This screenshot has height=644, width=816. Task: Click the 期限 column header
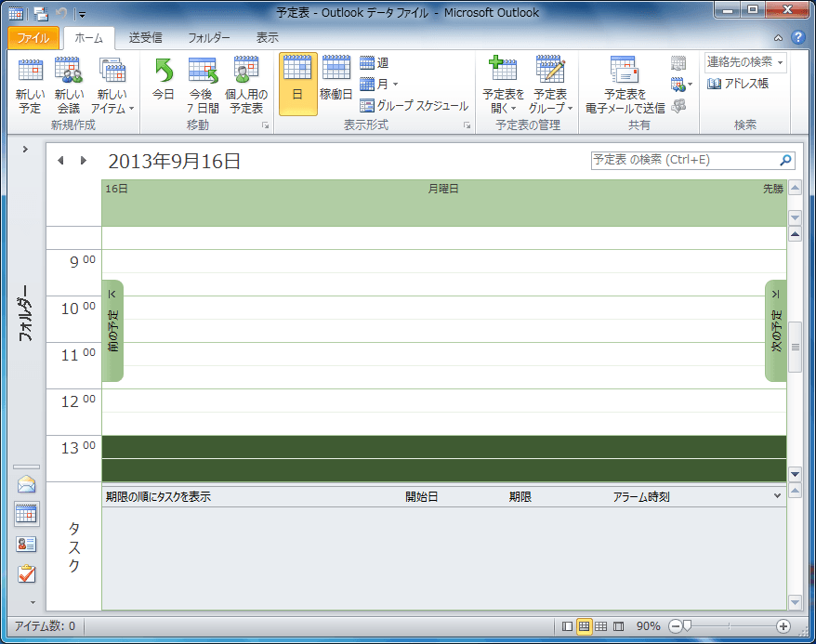point(520,497)
